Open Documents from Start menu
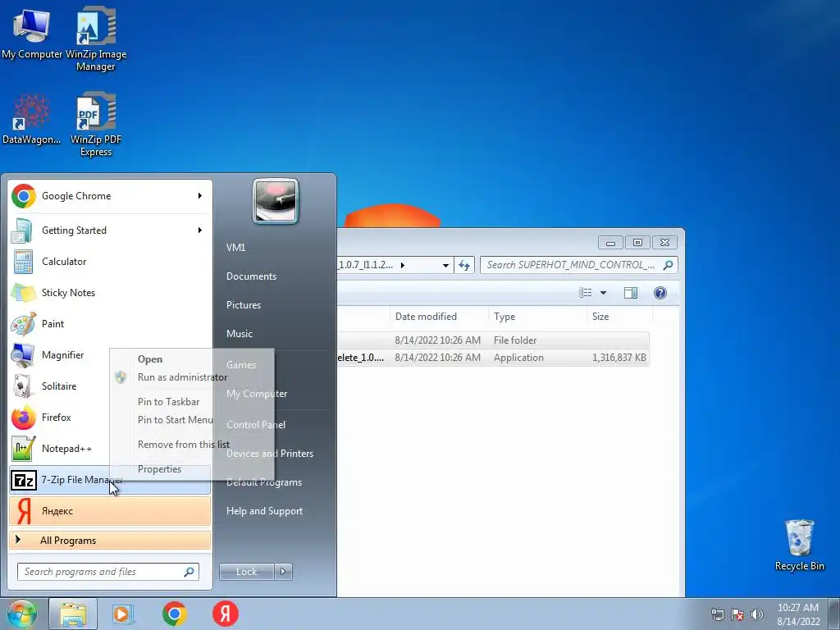The width and height of the screenshot is (840, 630). click(251, 276)
